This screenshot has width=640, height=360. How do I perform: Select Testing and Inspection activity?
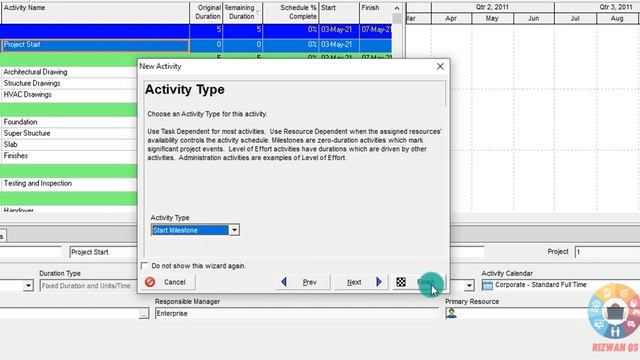click(x=38, y=184)
